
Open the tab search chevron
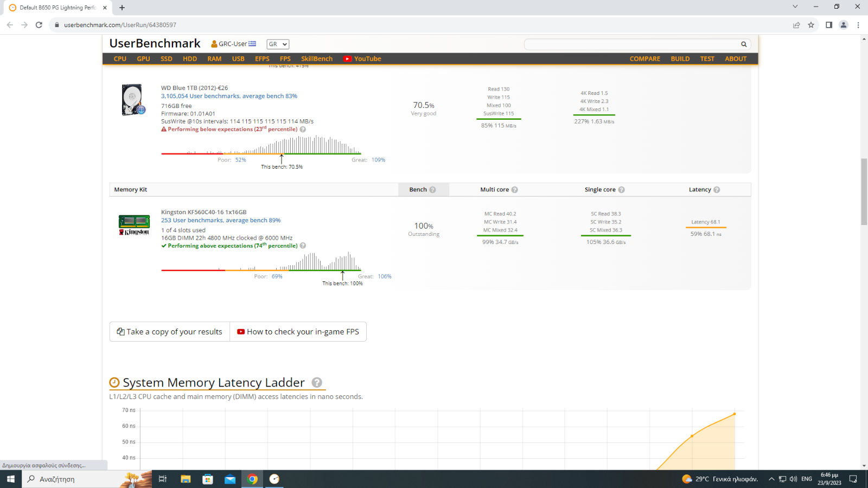pos(795,7)
